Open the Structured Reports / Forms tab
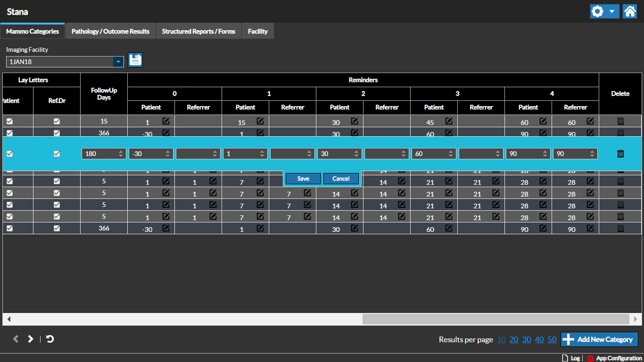644x362 pixels. pyautogui.click(x=198, y=31)
